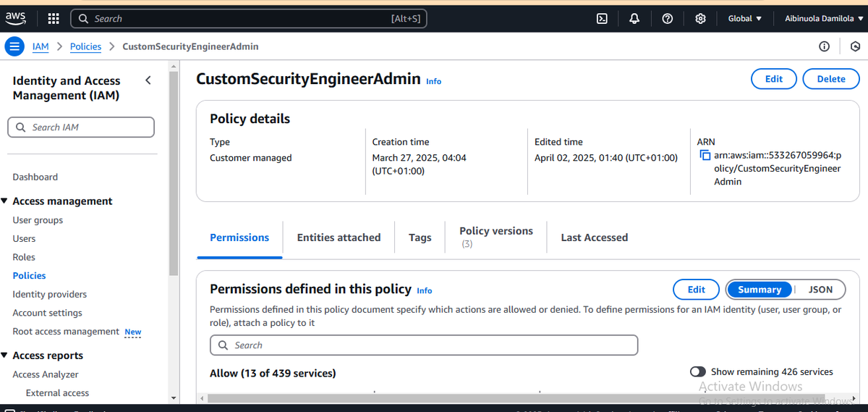Focus the top console Search box

pos(248,18)
